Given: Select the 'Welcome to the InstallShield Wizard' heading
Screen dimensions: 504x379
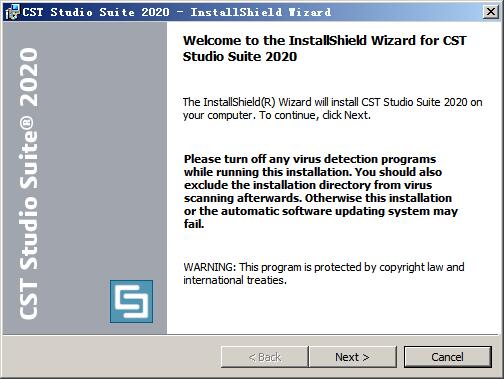Looking at the screenshot, I should (324, 48).
